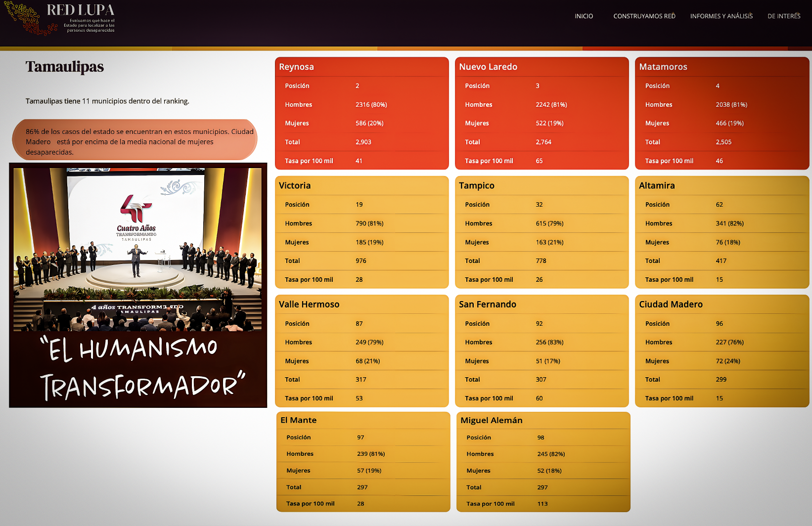Image resolution: width=812 pixels, height=526 pixels.
Task: Click El Mante Hombres value 239 (81%)
Action: coord(371,454)
